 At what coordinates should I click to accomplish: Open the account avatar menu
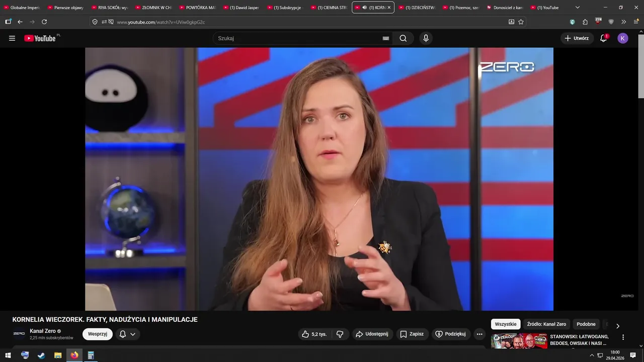click(623, 38)
